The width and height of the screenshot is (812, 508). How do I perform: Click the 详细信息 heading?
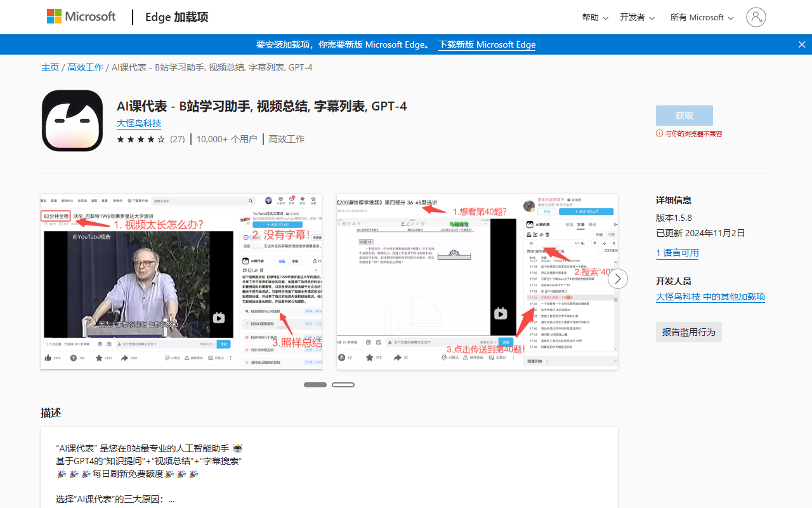[x=674, y=200]
